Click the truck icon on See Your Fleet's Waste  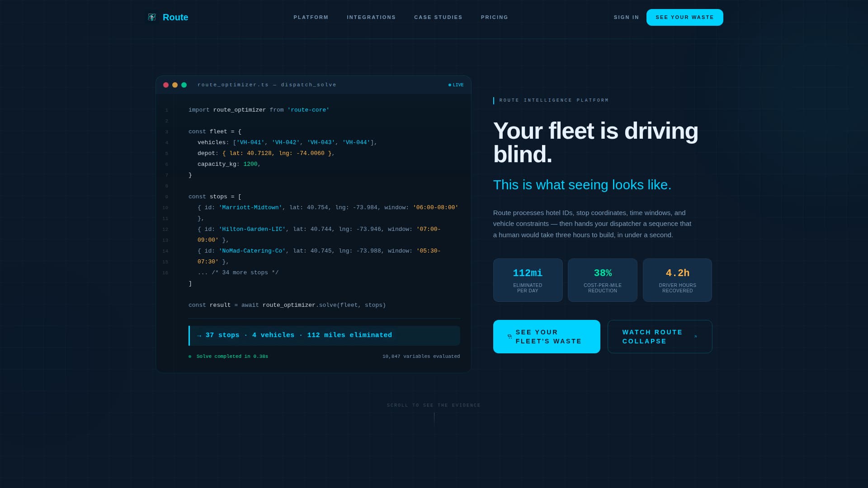pyautogui.click(x=509, y=336)
